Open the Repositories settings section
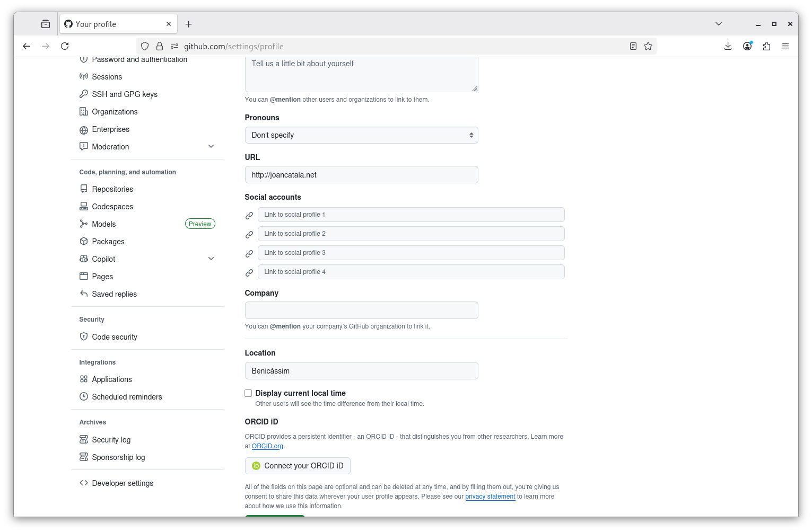812x532 pixels. click(112, 189)
